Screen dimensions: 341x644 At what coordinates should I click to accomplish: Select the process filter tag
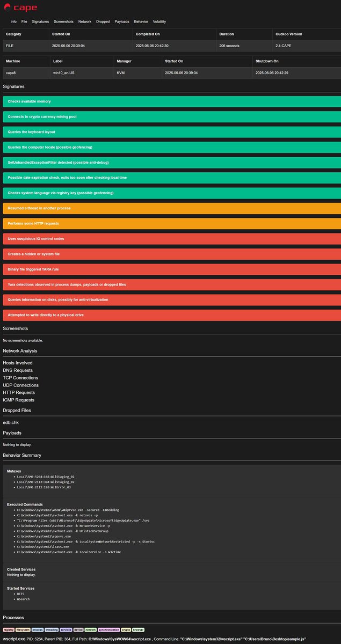38,630
